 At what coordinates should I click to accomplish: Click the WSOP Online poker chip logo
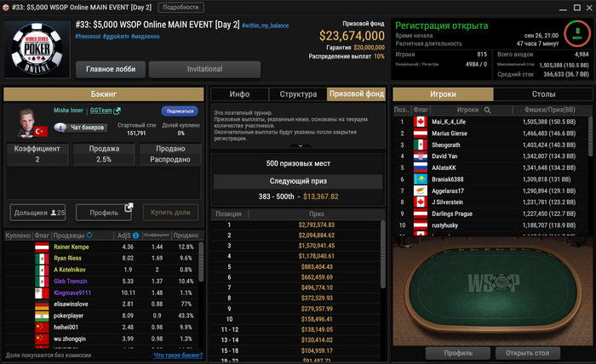coord(37,48)
